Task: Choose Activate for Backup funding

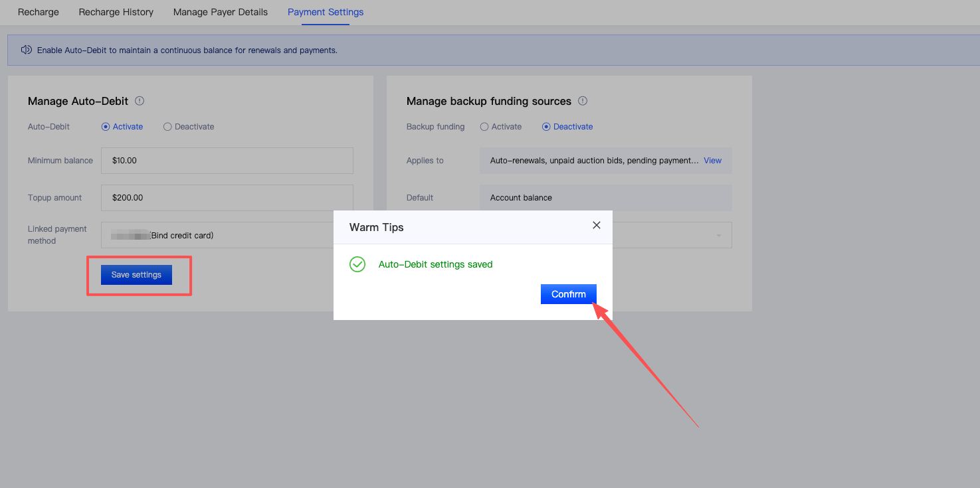Action: pyautogui.click(x=484, y=127)
